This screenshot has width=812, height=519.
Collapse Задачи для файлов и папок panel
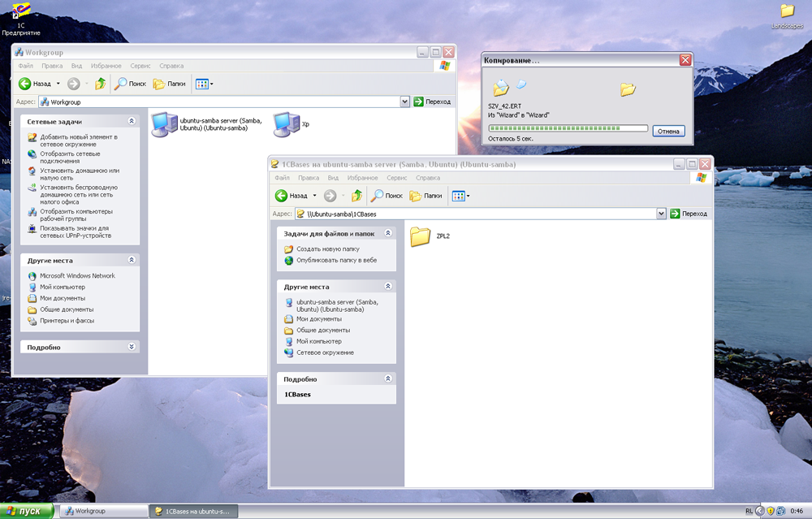[x=388, y=233]
